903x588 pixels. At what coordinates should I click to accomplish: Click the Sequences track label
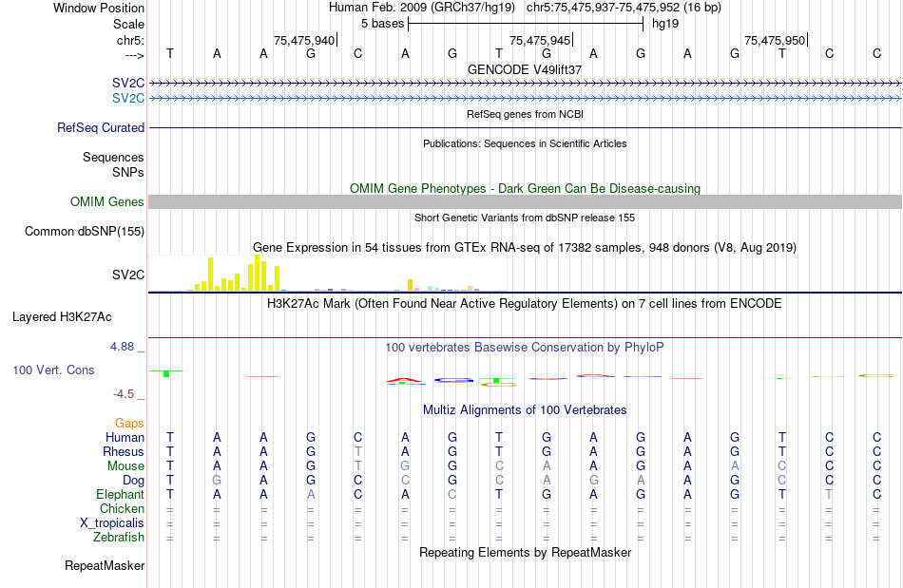coord(113,157)
